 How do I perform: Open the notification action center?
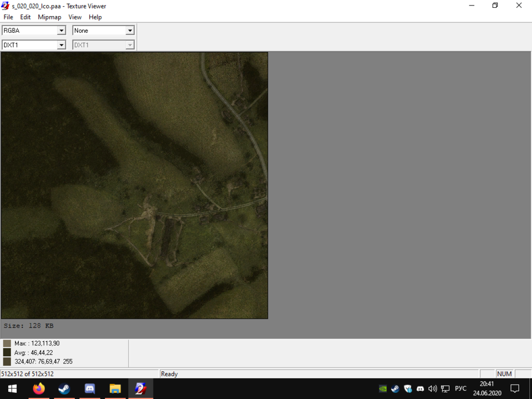[x=515, y=388]
